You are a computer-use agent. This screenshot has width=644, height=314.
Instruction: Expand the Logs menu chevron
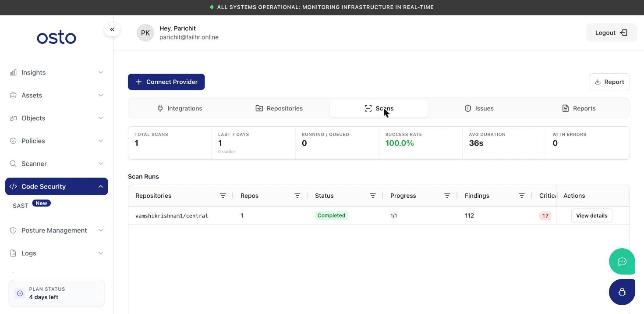(x=101, y=253)
